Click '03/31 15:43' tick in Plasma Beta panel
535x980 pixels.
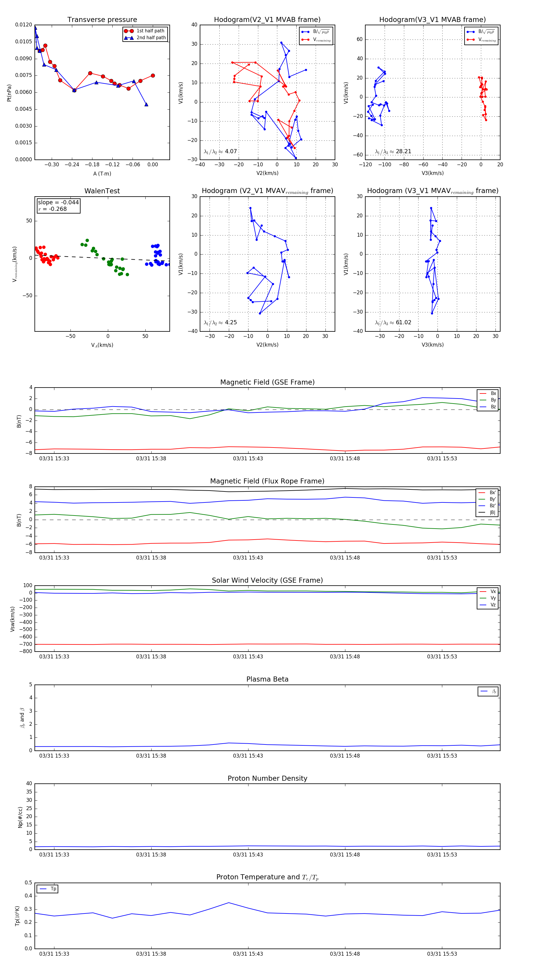coord(248,755)
